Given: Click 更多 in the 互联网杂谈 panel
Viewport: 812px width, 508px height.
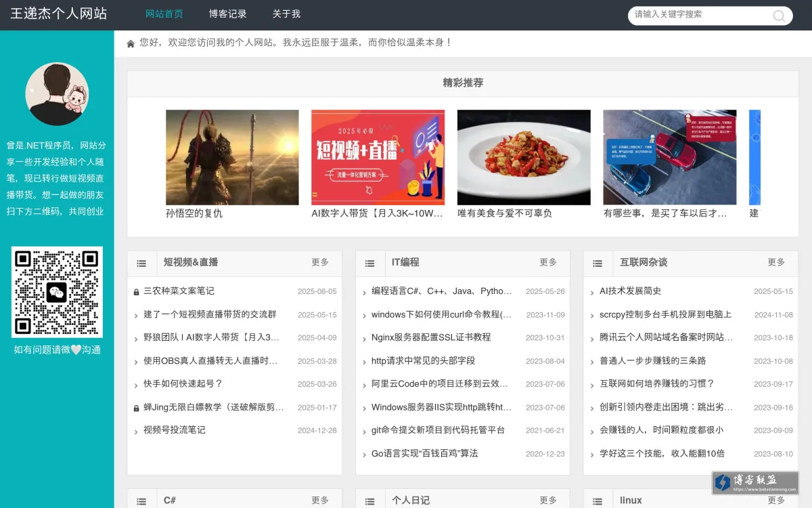Looking at the screenshot, I should pos(776,262).
